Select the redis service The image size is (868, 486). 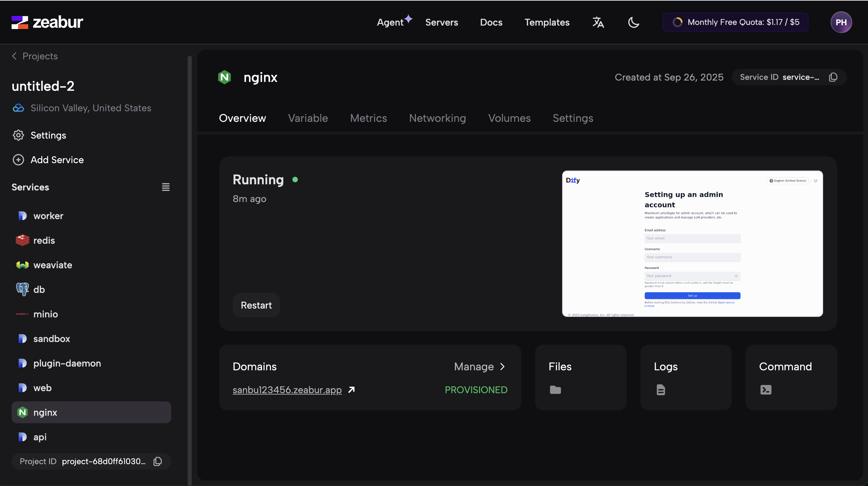44,240
